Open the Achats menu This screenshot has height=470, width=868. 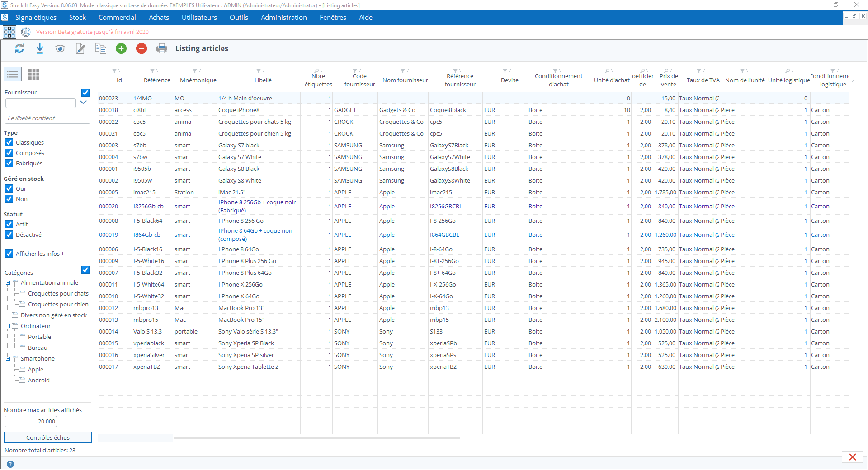coord(159,17)
